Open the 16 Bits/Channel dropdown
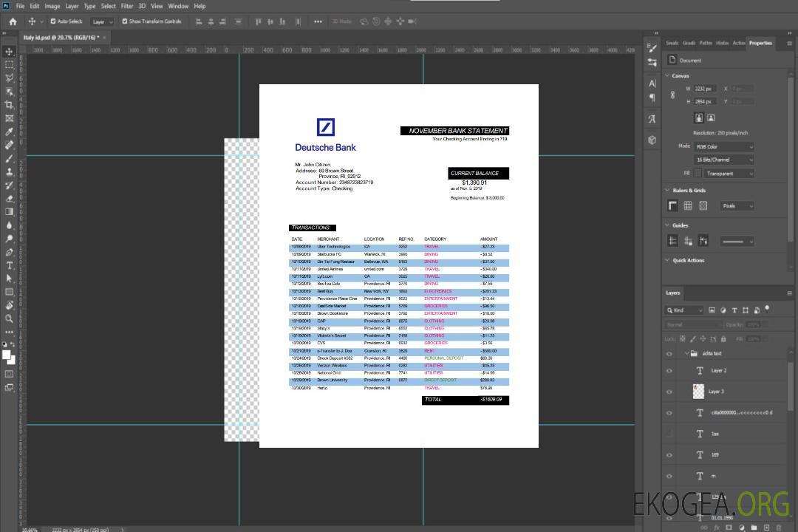Screen dimensions: 798x532 click(x=723, y=160)
